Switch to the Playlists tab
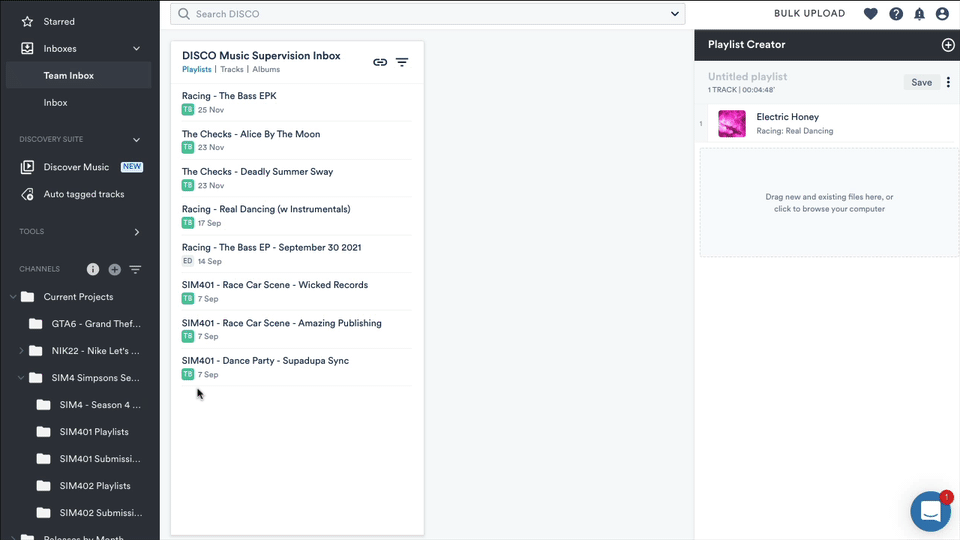The image size is (960, 540). [x=197, y=69]
